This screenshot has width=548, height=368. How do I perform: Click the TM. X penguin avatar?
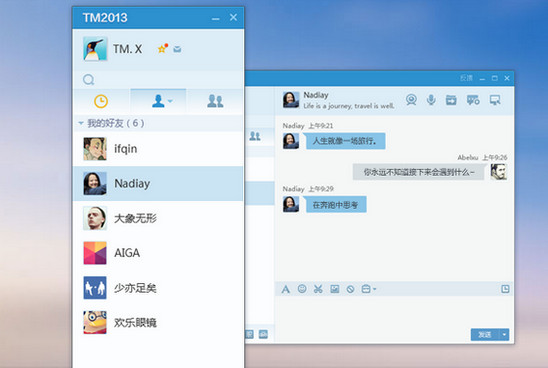[95, 49]
